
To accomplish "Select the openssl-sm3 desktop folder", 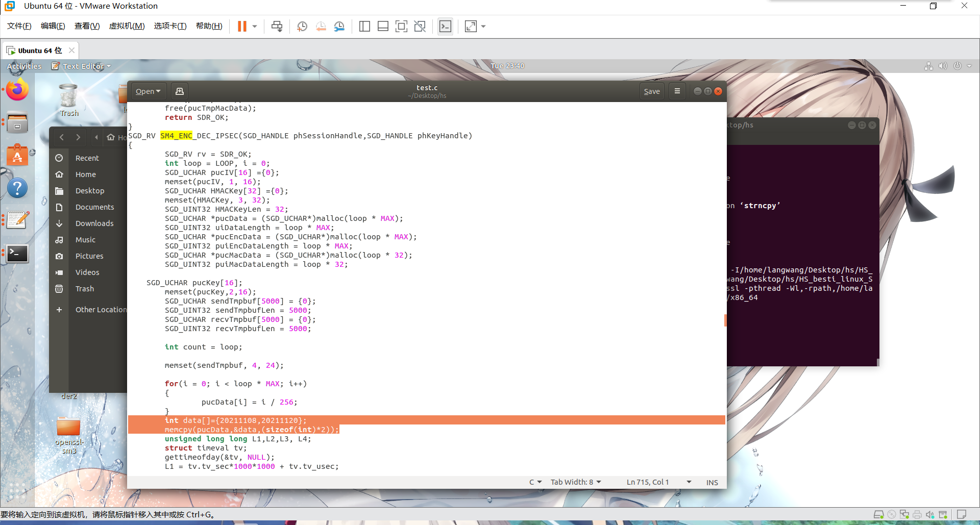I will 69,436.
